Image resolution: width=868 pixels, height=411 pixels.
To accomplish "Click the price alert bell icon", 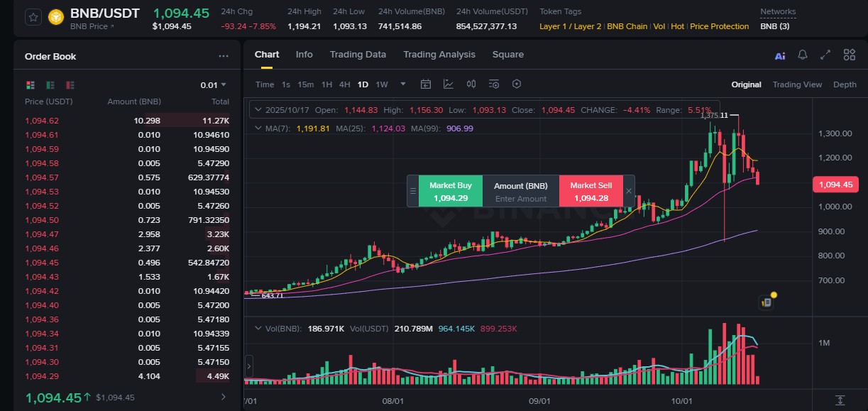I will pyautogui.click(x=803, y=55).
